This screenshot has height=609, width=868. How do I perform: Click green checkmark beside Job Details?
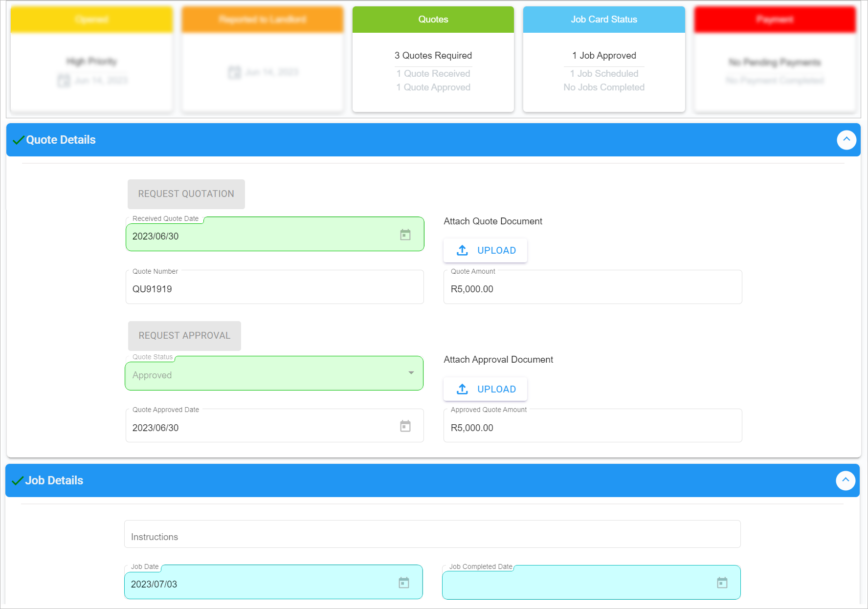click(x=18, y=481)
